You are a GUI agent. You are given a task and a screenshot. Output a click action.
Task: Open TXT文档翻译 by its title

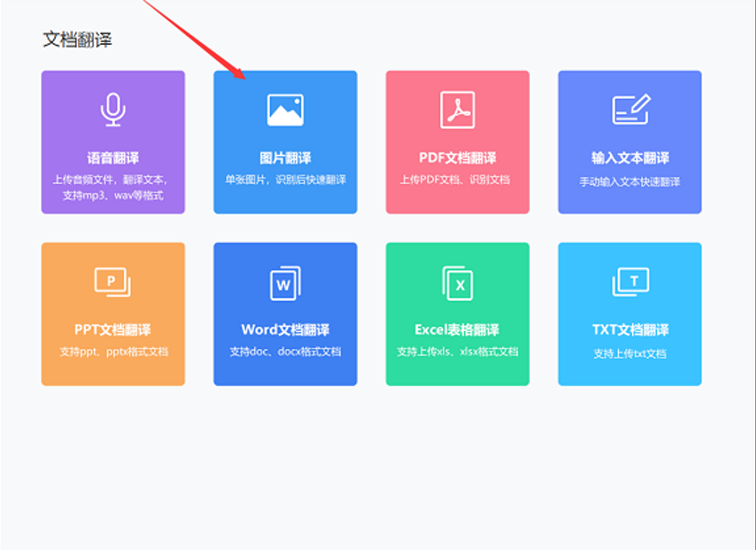pos(630,329)
